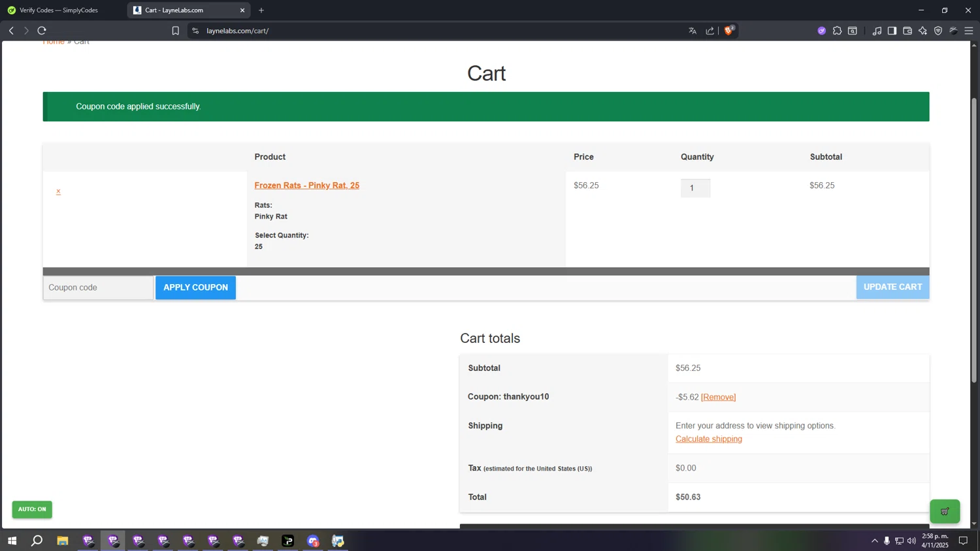Open the Brave VPN shield icon

point(938,31)
